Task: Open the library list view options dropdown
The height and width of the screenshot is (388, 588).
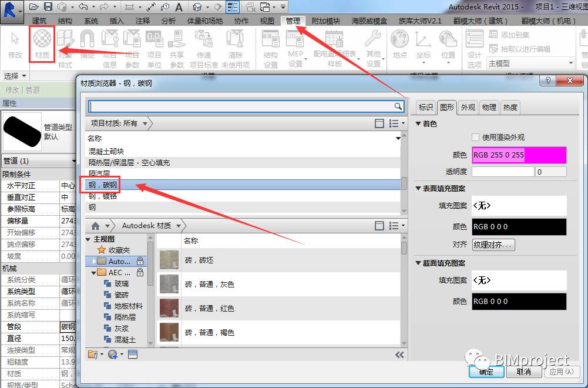Action: [x=397, y=226]
